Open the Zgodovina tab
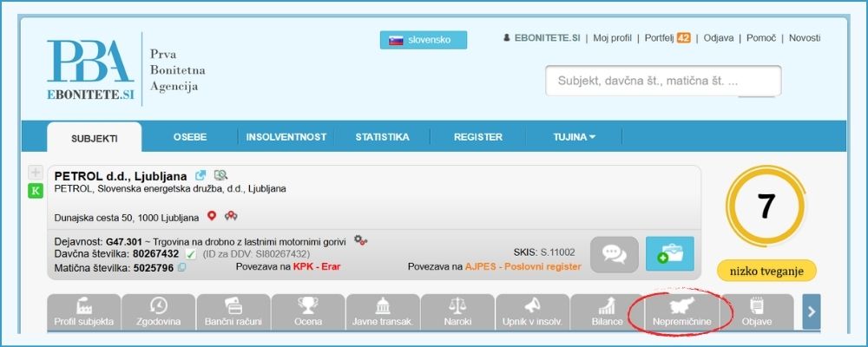Screen dimensions: 868x347 point(158,312)
